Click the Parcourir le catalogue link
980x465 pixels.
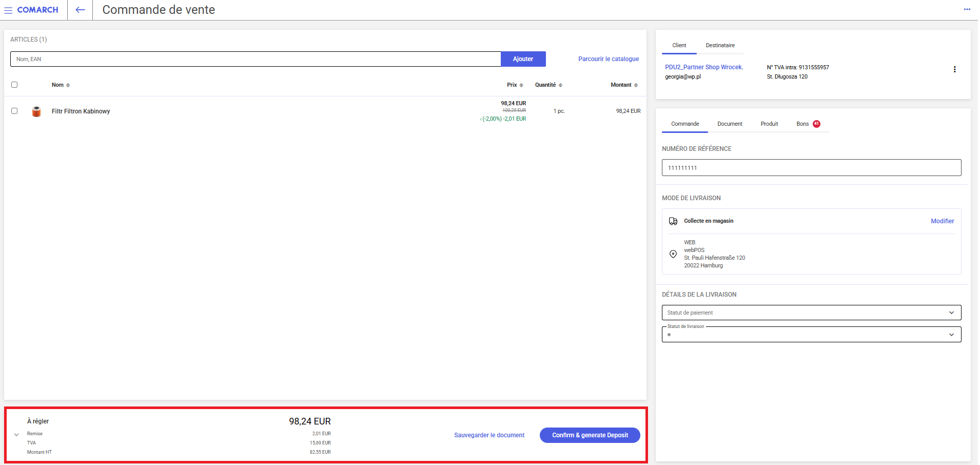pyautogui.click(x=609, y=59)
